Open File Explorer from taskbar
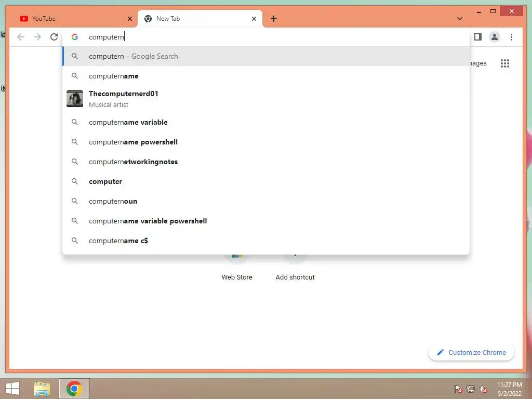Viewport: 532px width, 399px height. point(42,389)
